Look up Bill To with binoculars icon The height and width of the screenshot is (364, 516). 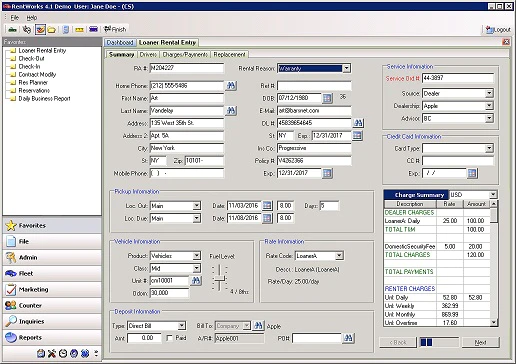click(x=258, y=326)
